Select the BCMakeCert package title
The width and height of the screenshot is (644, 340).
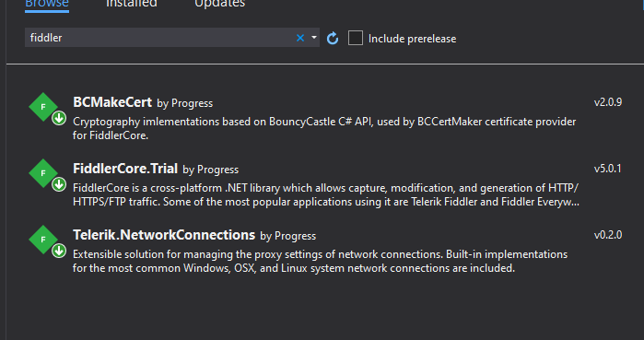pyautogui.click(x=112, y=102)
